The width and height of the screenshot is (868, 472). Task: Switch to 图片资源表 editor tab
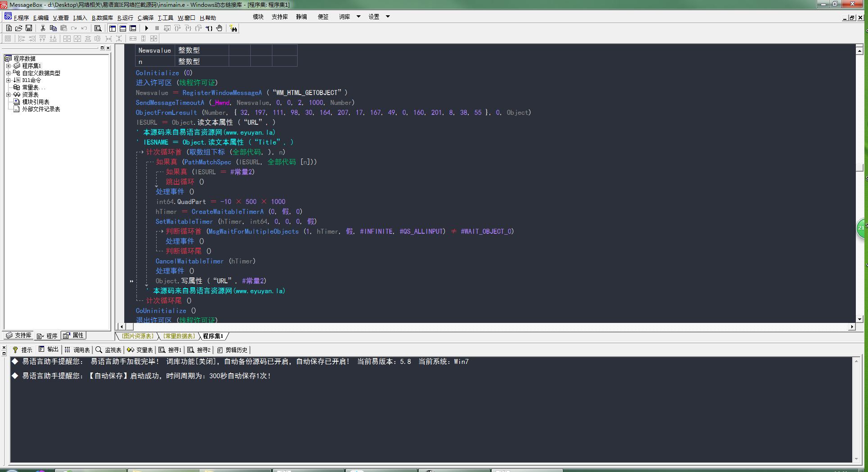[138, 336]
